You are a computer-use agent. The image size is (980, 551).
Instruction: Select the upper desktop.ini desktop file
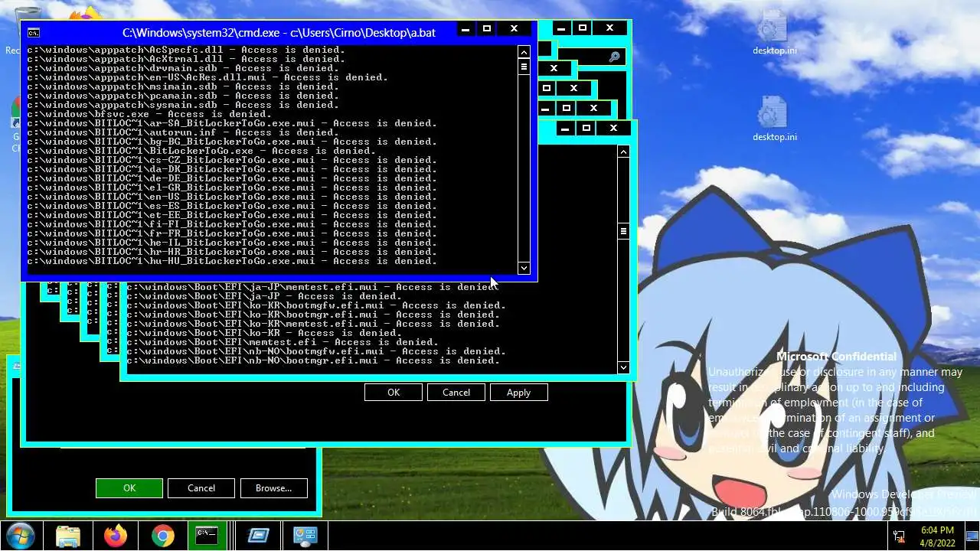coord(774,33)
